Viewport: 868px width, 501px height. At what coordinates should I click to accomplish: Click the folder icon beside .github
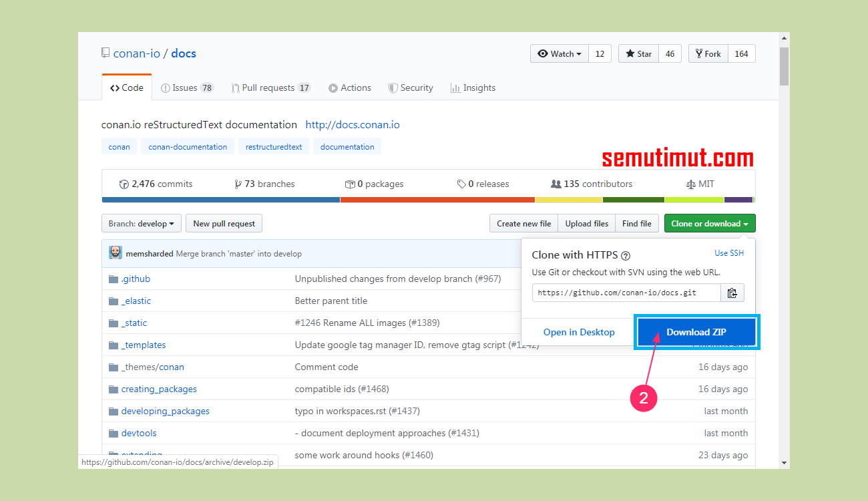tap(113, 279)
